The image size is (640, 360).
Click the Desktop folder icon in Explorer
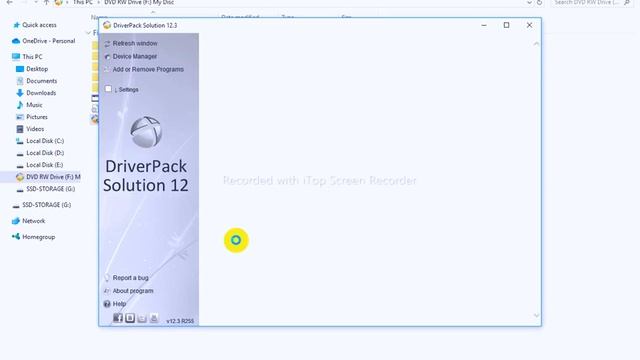click(x=20, y=69)
